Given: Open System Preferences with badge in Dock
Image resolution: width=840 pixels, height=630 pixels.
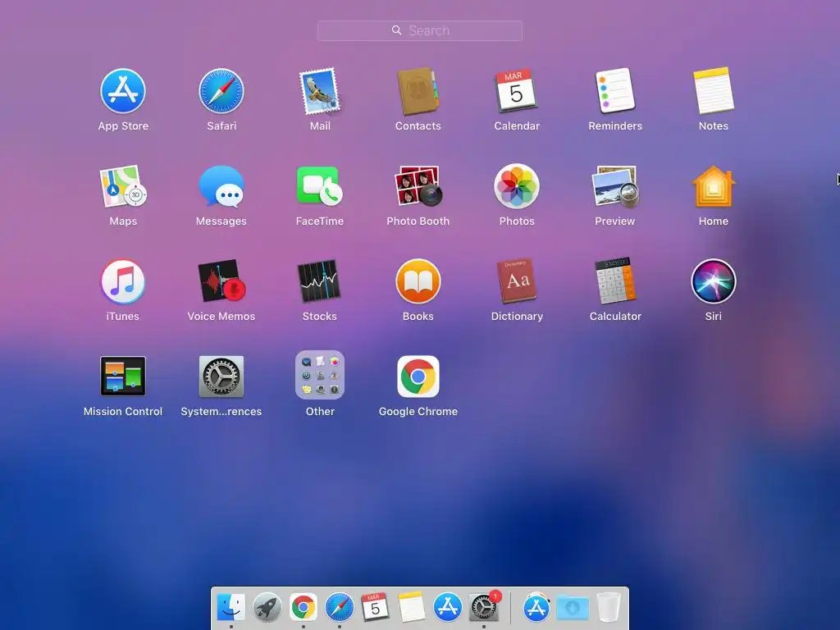Looking at the screenshot, I should pyautogui.click(x=484, y=607).
